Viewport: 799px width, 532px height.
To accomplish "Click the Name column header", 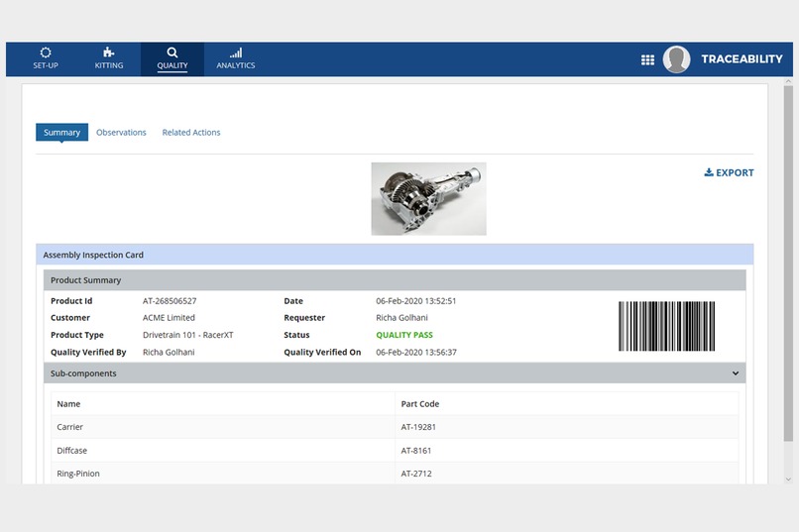I will 68,404.
